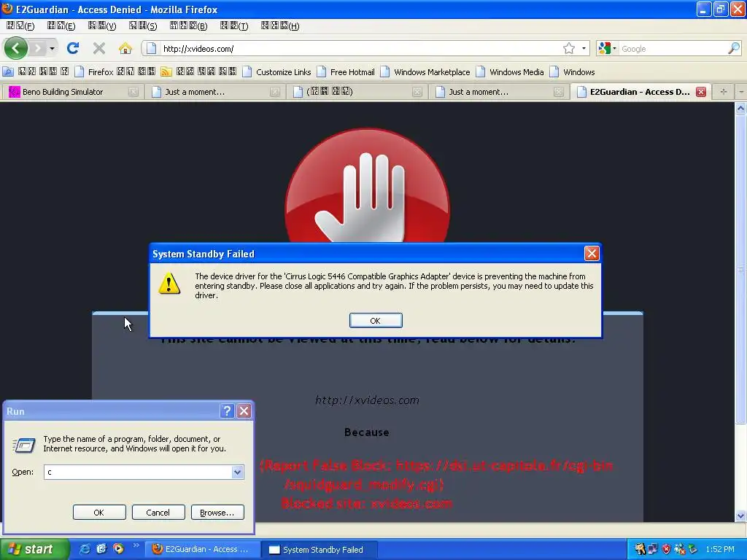Launch Windows Media Player from Quick Launch
The height and width of the screenshot is (560, 747).
click(x=118, y=549)
